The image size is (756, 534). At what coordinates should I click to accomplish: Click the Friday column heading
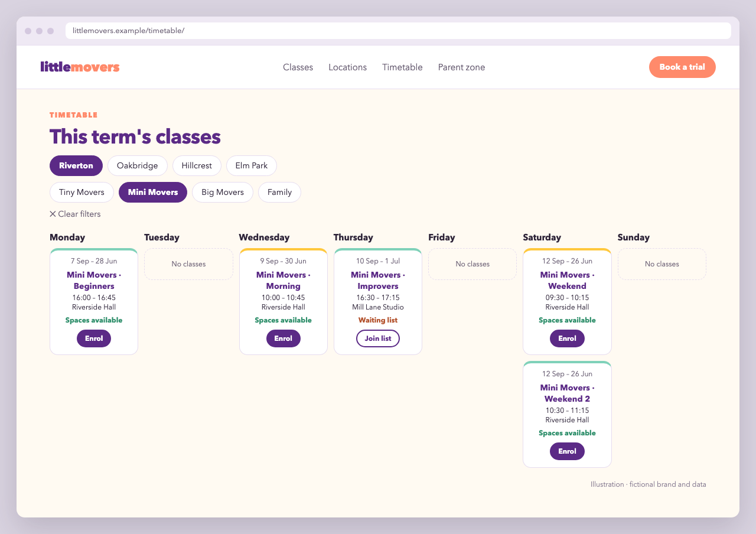click(442, 237)
